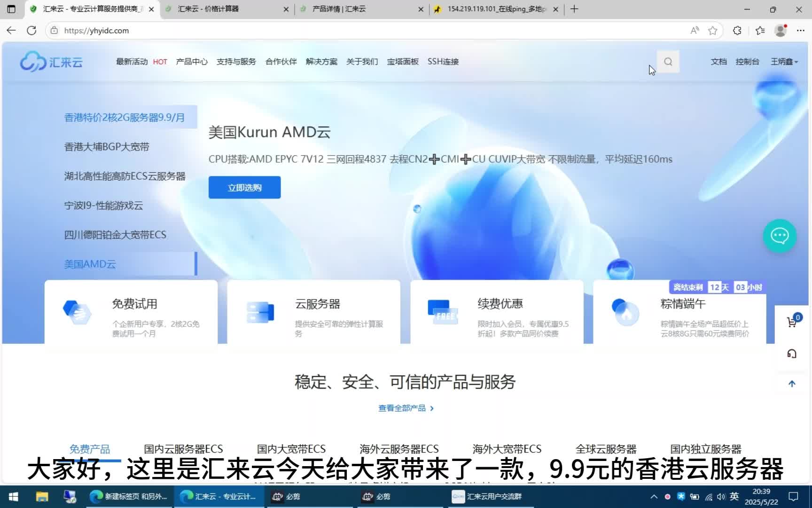Click the 云服务器 server icon
Viewport: 812px width, 508px height.
[x=260, y=313]
